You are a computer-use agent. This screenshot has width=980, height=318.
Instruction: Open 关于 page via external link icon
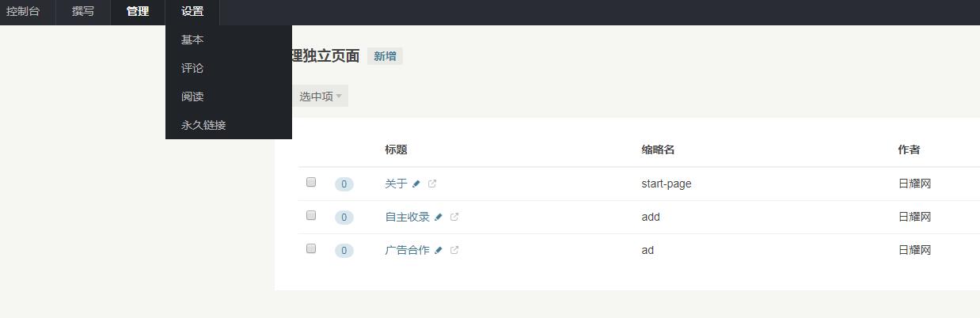(432, 184)
